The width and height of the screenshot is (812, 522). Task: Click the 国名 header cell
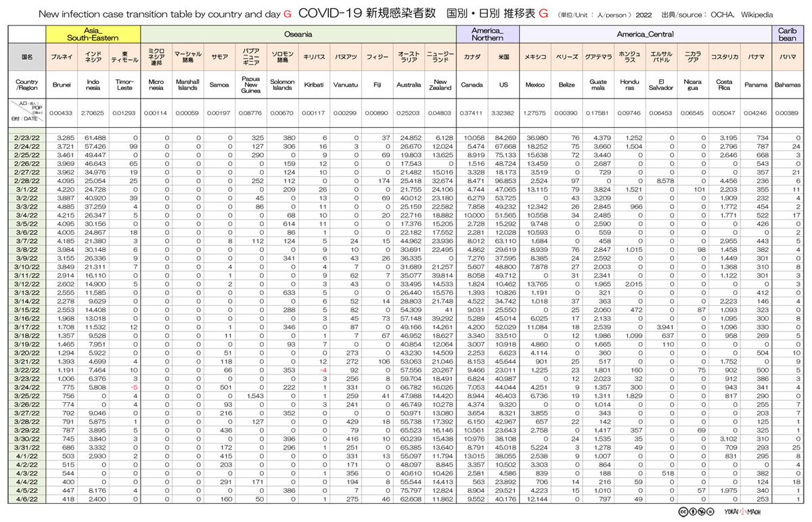coord(26,58)
